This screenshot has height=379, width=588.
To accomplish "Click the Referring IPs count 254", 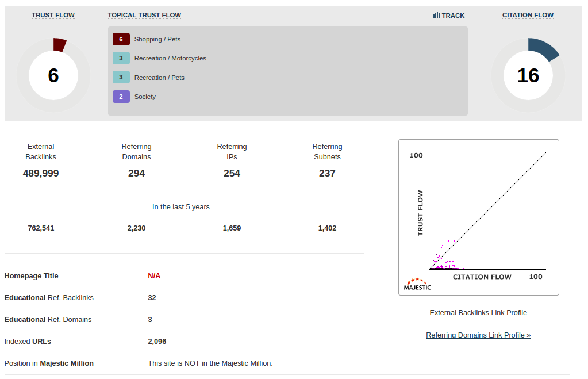I will [232, 173].
